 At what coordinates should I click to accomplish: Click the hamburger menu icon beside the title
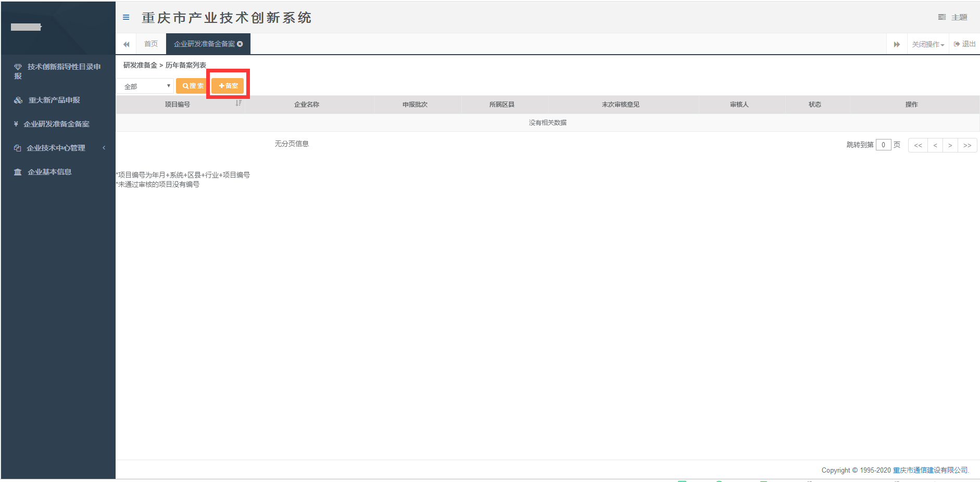tap(126, 17)
